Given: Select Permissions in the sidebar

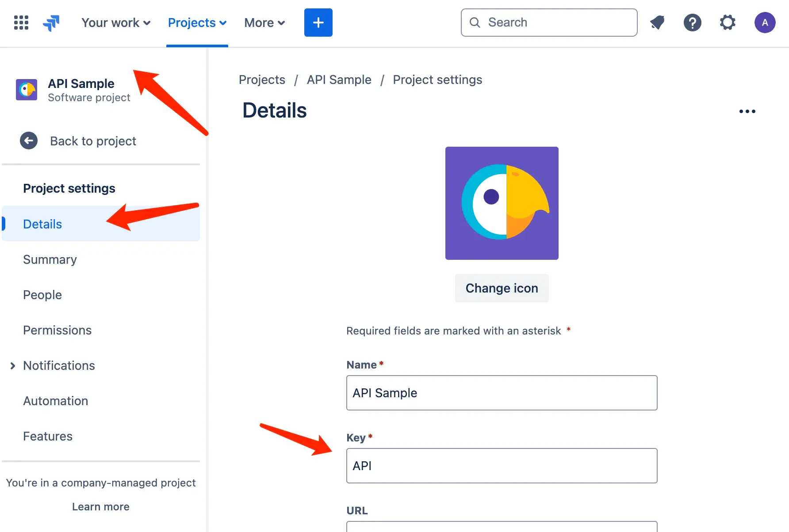Looking at the screenshot, I should (57, 330).
